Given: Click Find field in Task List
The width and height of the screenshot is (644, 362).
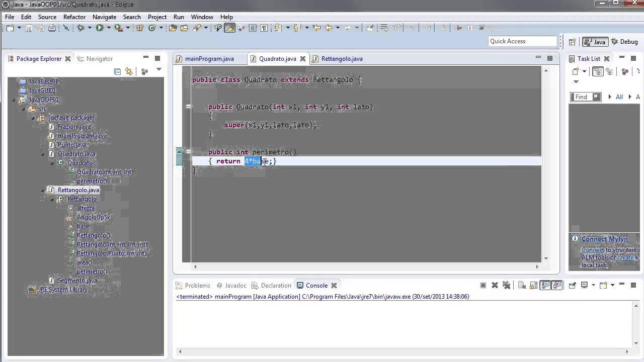Looking at the screenshot, I should tap(586, 97).
